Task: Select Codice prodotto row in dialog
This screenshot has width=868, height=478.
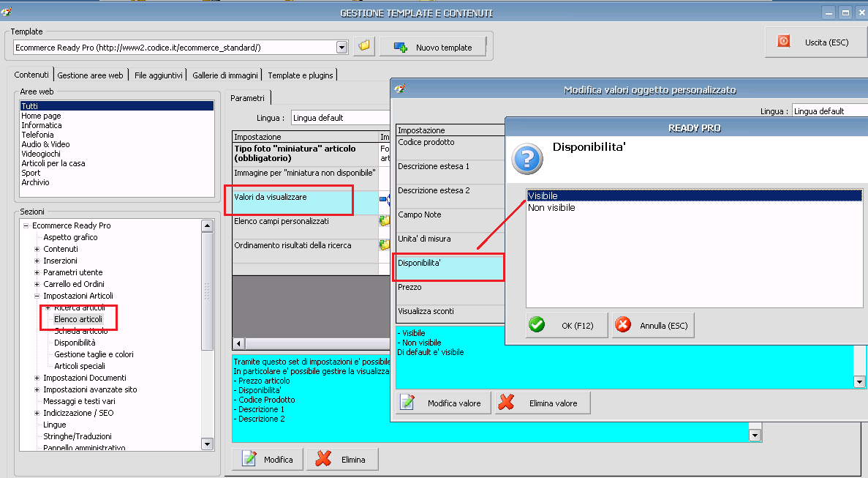Action: click(x=450, y=148)
